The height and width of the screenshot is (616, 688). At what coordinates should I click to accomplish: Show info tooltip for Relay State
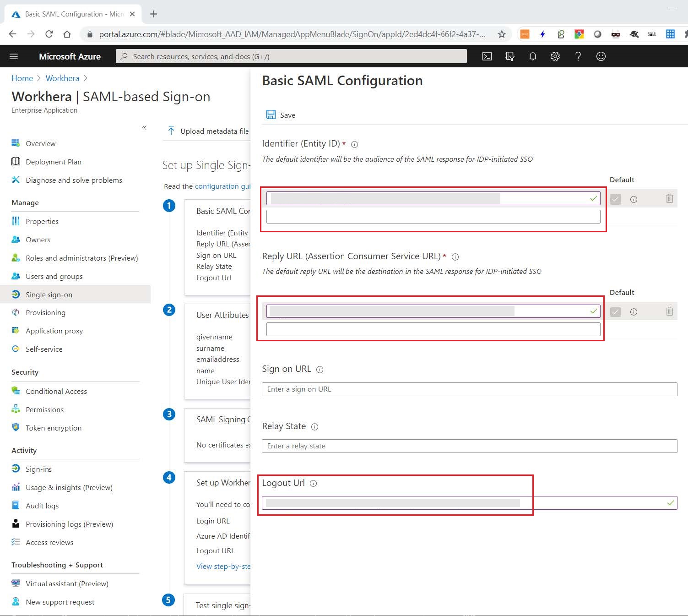click(314, 427)
